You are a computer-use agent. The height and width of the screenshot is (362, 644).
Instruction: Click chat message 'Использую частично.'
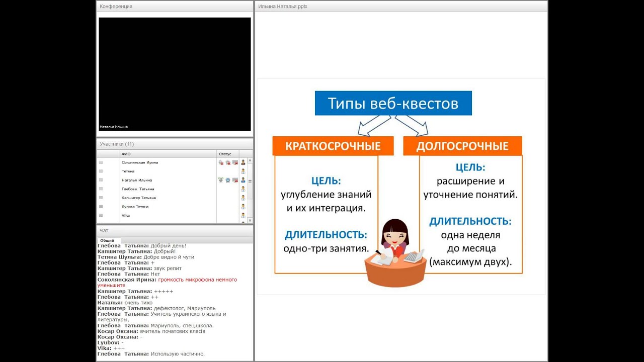click(178, 354)
